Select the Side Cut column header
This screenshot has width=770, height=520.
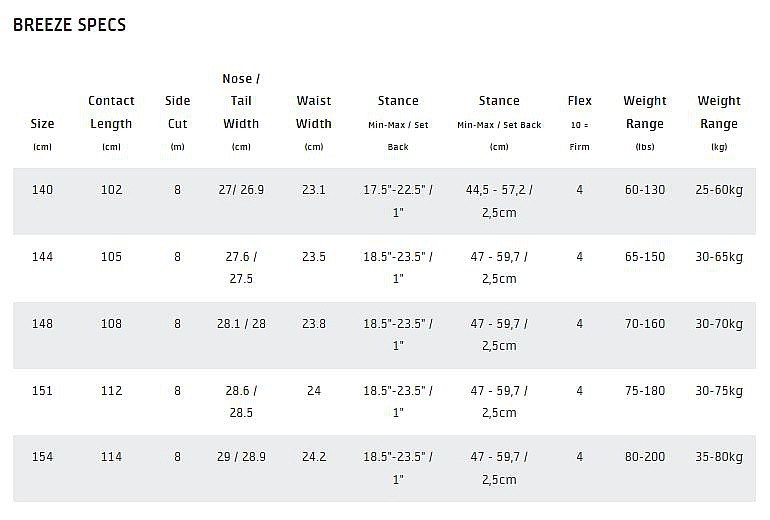pyautogui.click(x=177, y=123)
